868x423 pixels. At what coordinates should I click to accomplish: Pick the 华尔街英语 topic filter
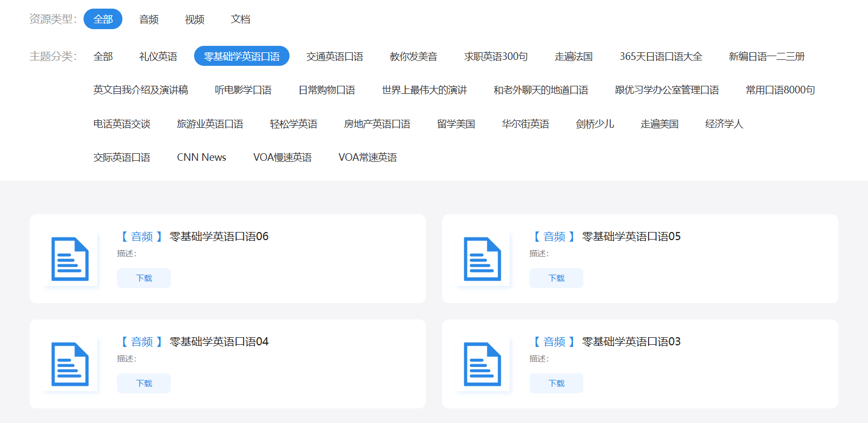coord(526,124)
